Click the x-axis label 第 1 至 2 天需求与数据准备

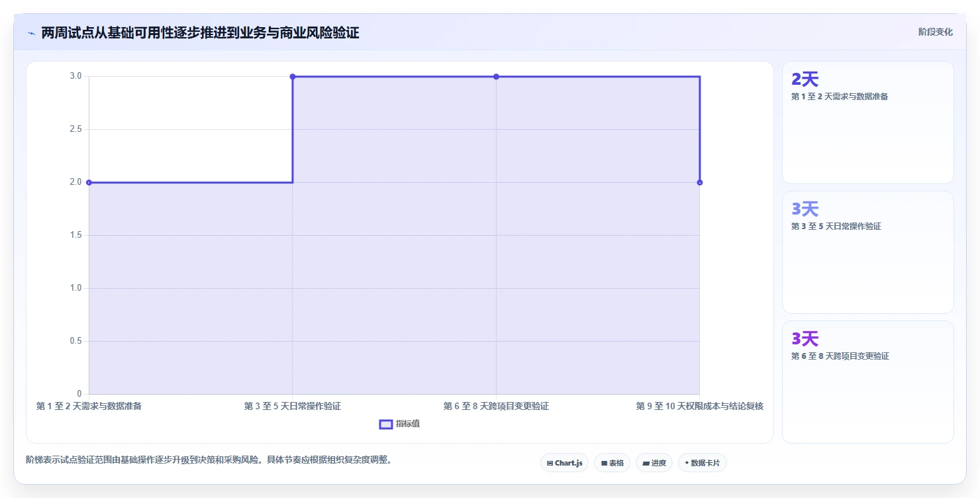[89, 406]
